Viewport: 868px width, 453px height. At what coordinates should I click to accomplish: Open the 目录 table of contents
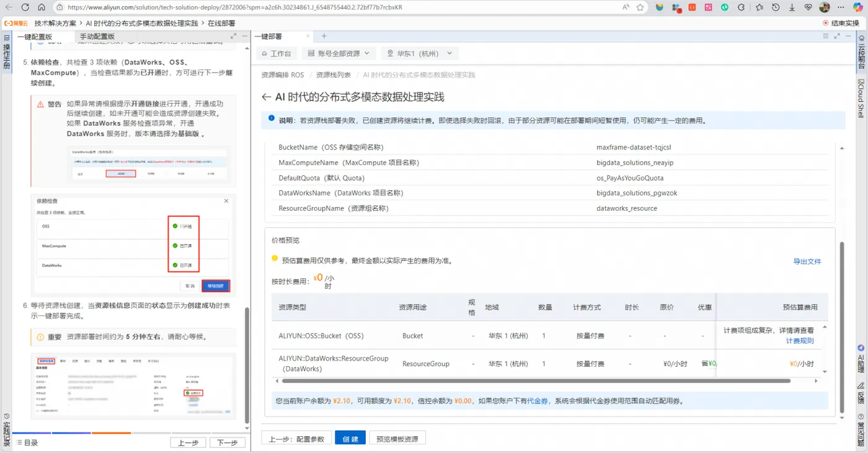point(27,442)
